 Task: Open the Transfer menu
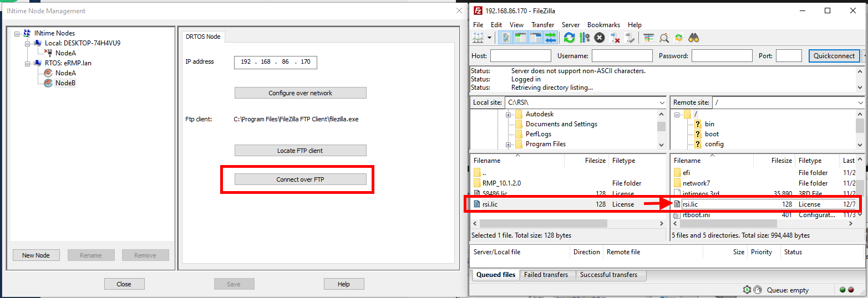(542, 25)
